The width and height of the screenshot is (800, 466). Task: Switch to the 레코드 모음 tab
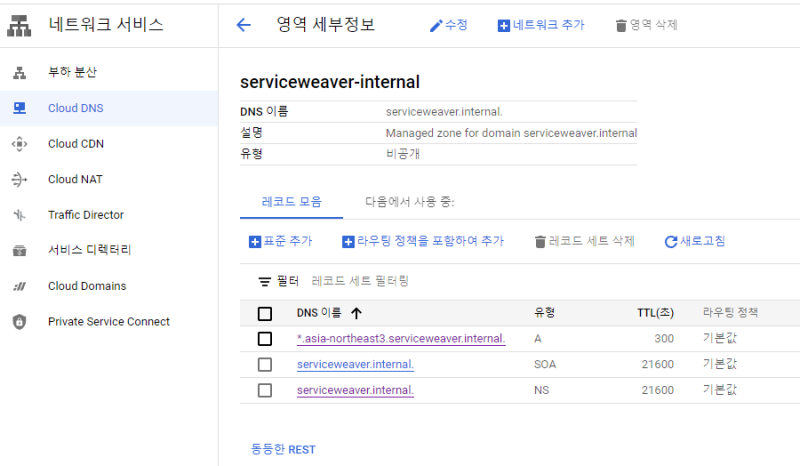tap(291, 201)
